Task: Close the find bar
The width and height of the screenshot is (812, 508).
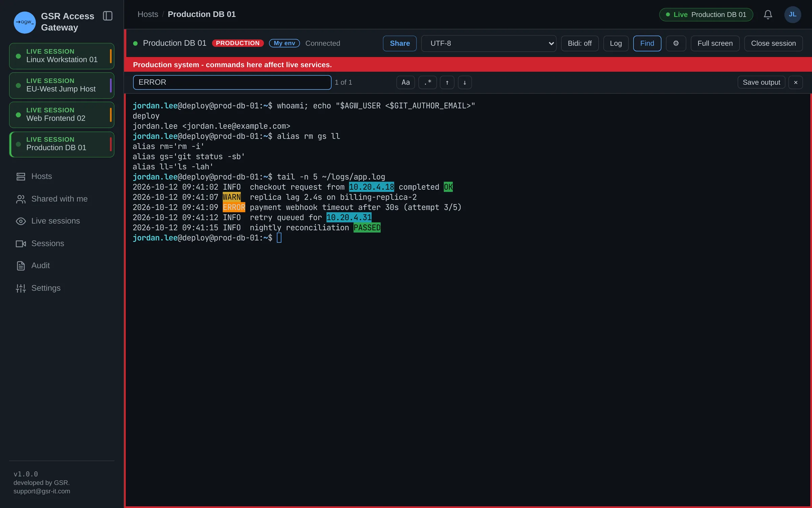Action: 795,82
